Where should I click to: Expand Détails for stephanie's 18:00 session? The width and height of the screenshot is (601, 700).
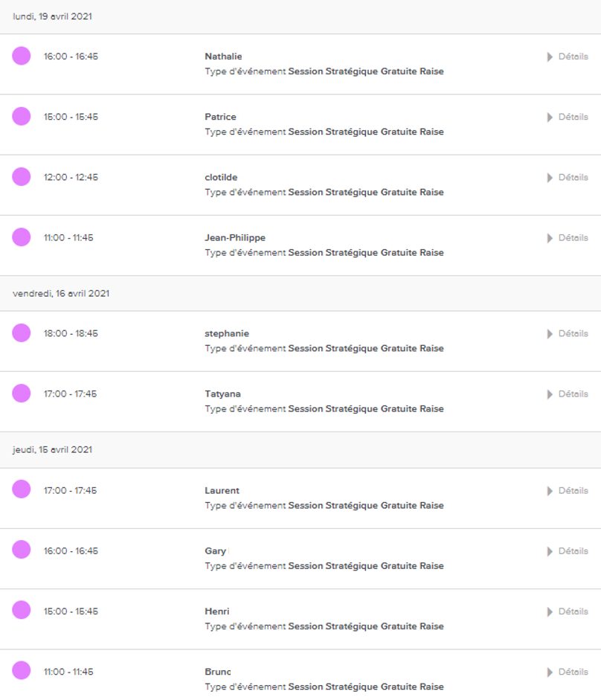[x=568, y=333]
